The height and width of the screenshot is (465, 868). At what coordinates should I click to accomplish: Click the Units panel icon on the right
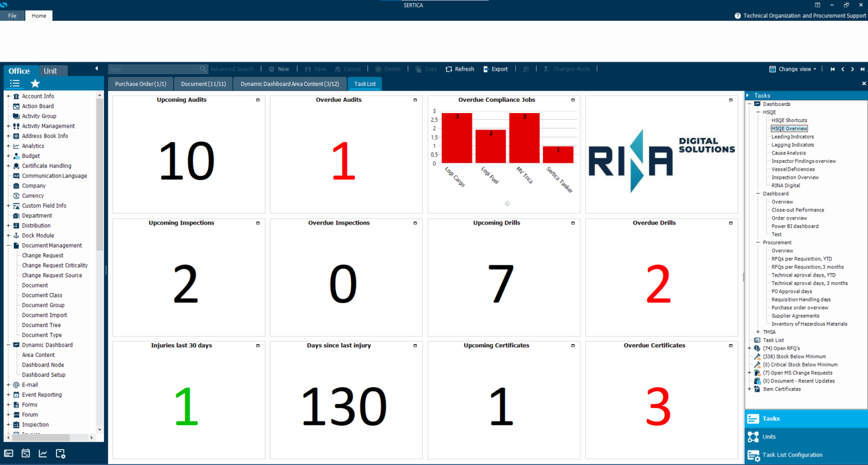(753, 436)
